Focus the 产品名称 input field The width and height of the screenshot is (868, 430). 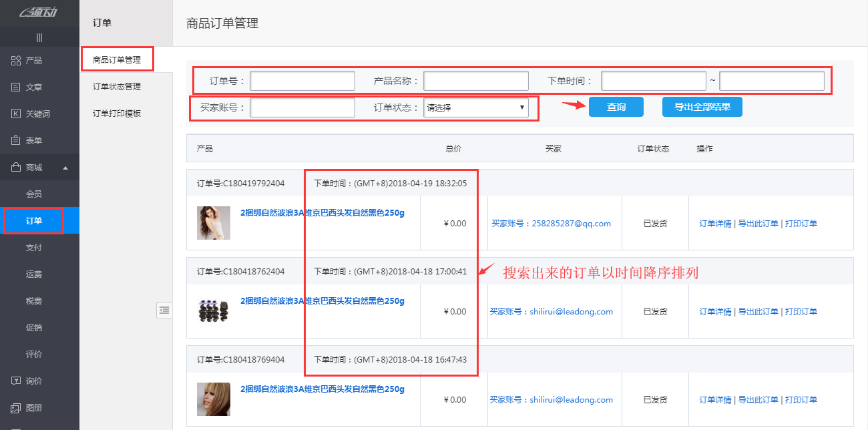(476, 81)
